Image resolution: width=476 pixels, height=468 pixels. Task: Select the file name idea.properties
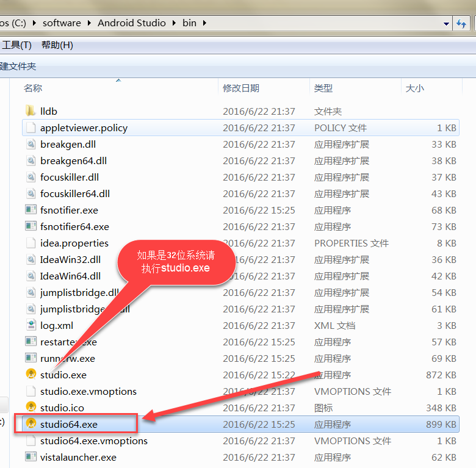(x=74, y=243)
